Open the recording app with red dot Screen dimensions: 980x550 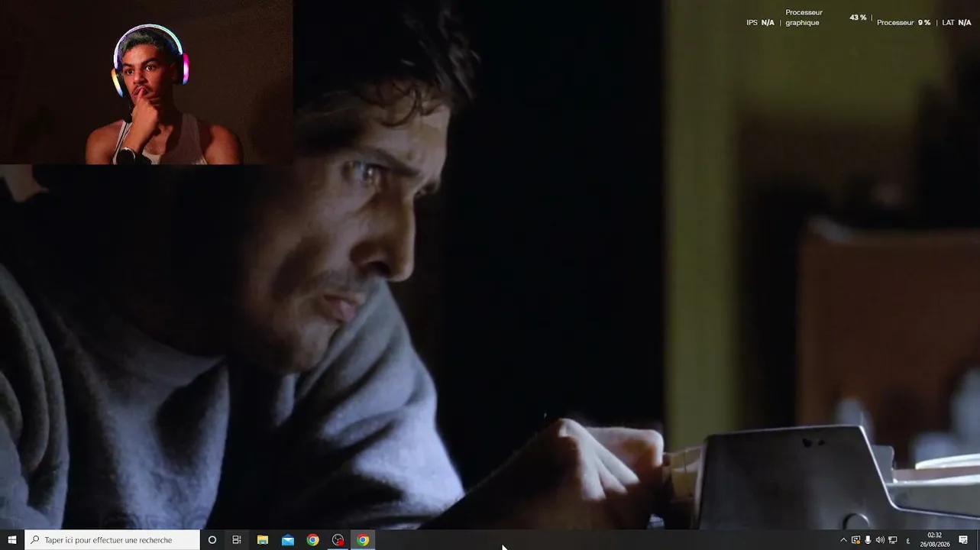pyautogui.click(x=338, y=540)
